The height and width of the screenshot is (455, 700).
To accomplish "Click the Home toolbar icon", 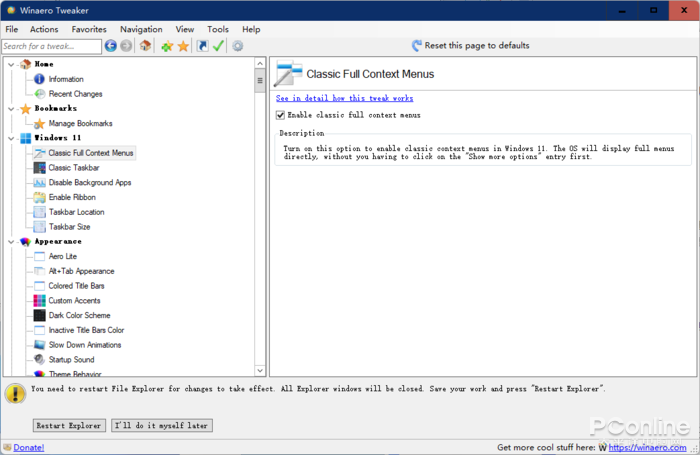I will 145,46.
